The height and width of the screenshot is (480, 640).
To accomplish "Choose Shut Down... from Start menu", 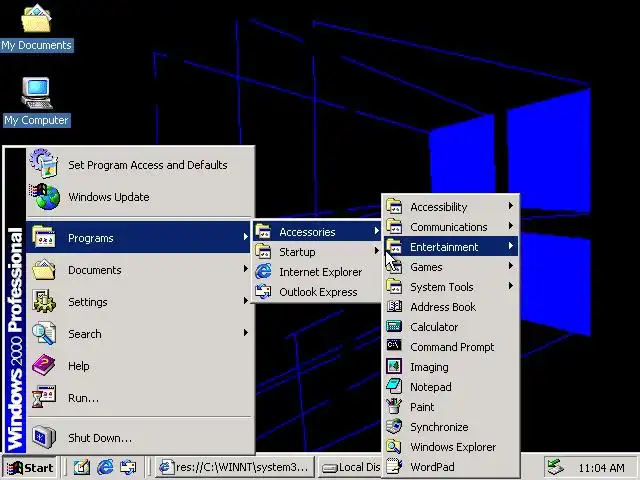I will 139,437.
